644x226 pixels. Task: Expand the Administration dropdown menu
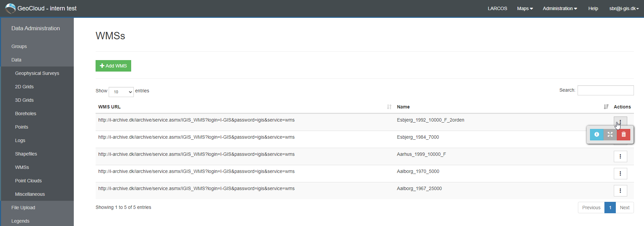pos(560,8)
